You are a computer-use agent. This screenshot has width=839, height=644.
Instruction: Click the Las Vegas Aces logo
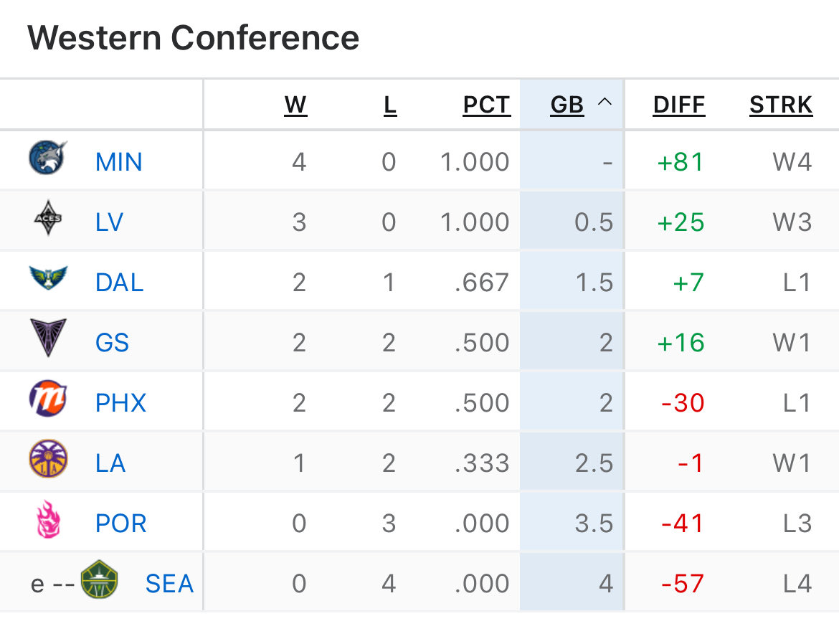[48, 218]
